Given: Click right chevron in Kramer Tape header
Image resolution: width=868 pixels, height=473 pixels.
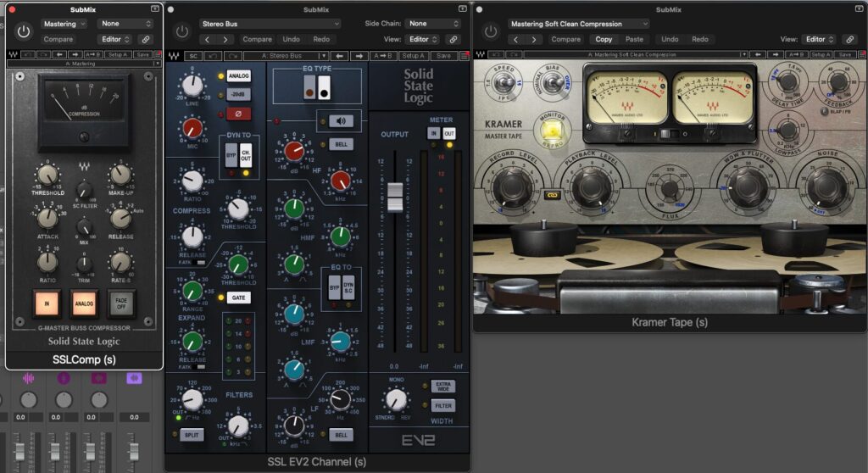Looking at the screenshot, I should 533,39.
